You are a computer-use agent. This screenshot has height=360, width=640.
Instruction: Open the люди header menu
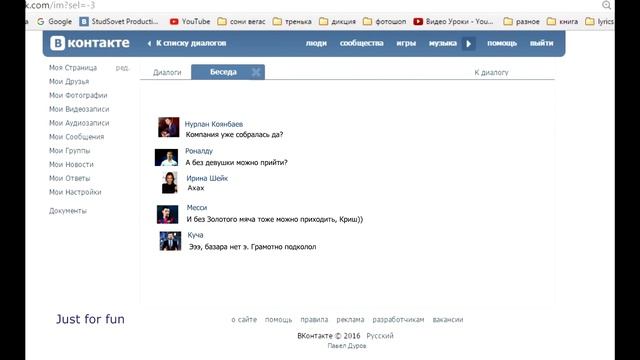coord(316,43)
